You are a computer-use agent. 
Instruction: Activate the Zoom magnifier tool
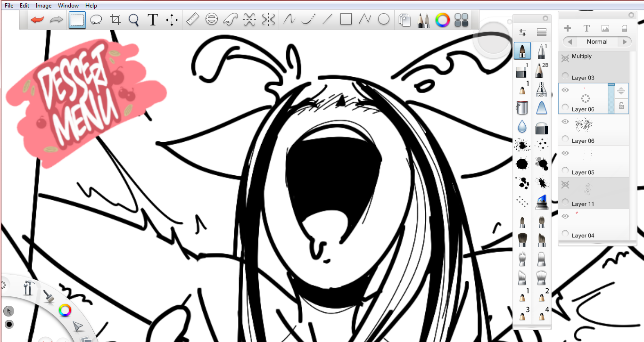click(134, 20)
